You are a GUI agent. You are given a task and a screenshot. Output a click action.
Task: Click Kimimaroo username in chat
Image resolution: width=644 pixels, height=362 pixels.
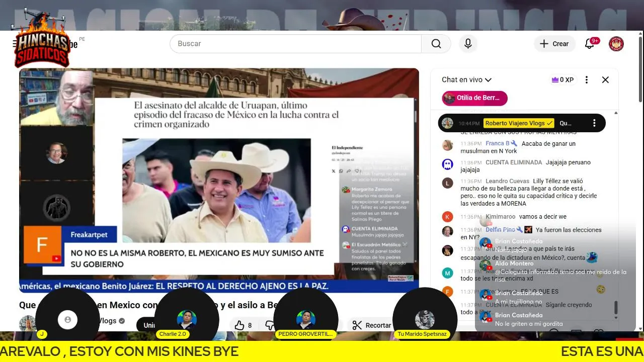coord(501,217)
